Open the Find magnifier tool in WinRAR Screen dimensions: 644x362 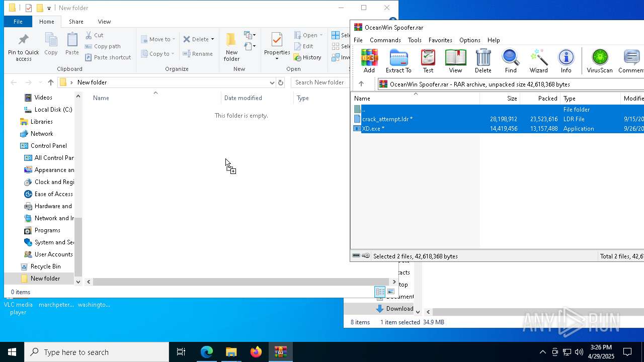(511, 61)
